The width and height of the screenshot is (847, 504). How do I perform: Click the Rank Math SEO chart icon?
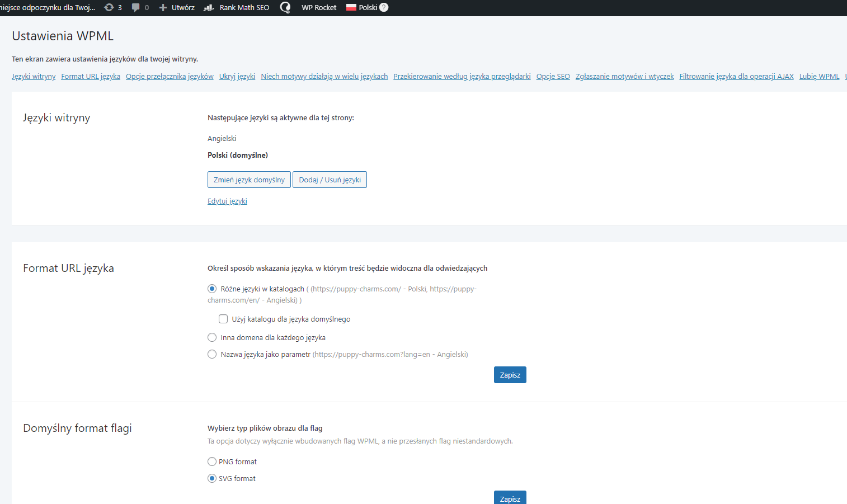pyautogui.click(x=209, y=8)
